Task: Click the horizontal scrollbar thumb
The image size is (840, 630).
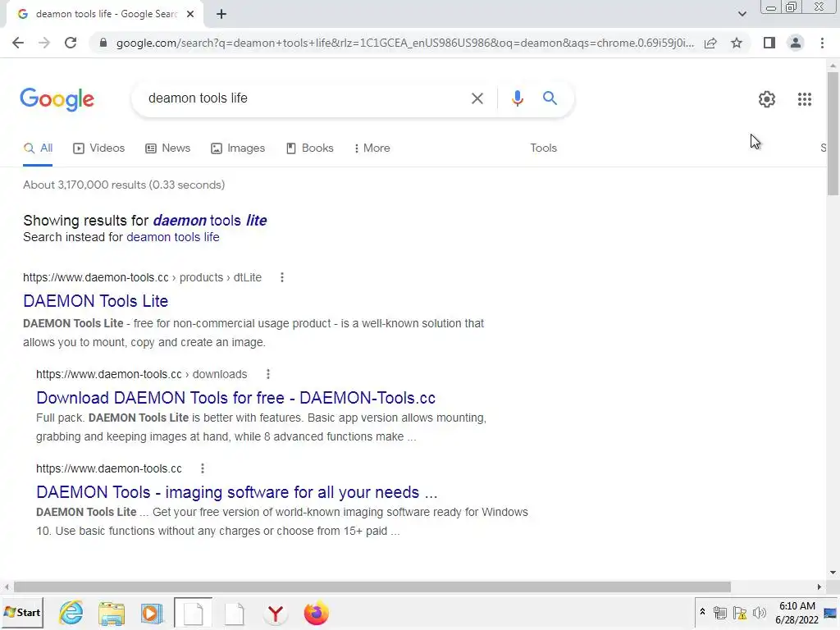Action: tap(372, 587)
